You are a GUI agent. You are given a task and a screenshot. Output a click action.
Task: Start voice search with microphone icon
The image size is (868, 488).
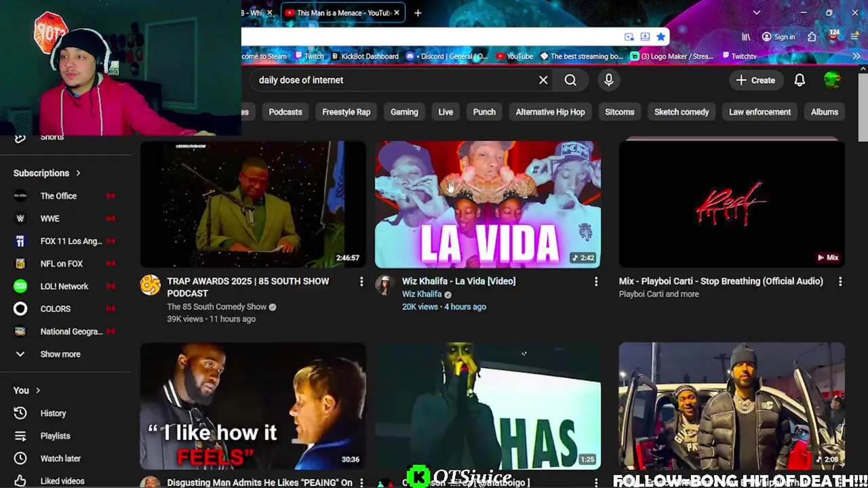tap(609, 80)
